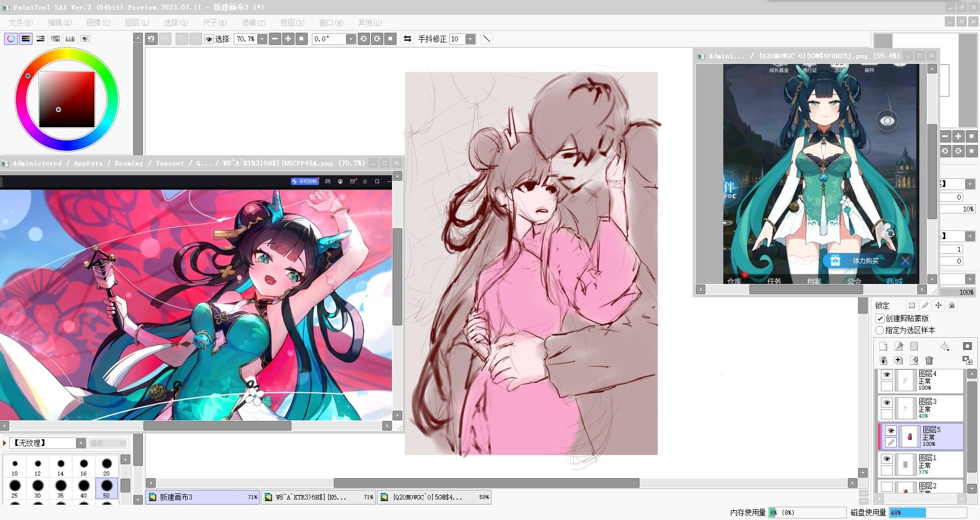Toggle the 创建剪贴蒙版 checkbox
Viewport: 980px width, 520px height.
pyautogui.click(x=880, y=318)
